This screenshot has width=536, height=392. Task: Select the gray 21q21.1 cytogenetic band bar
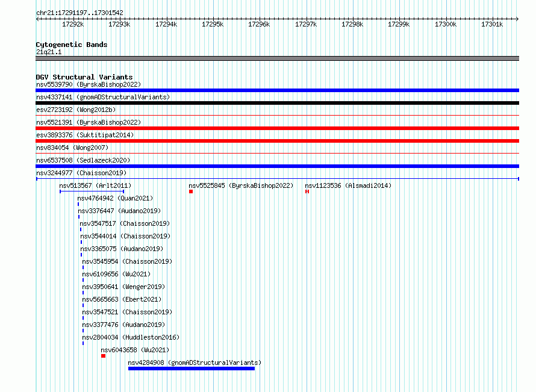(277, 58)
